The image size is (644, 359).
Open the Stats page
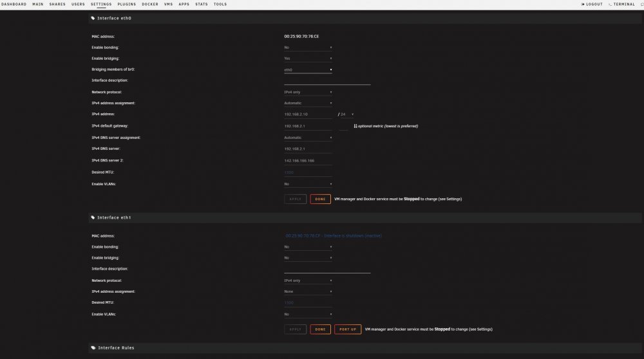[201, 4]
